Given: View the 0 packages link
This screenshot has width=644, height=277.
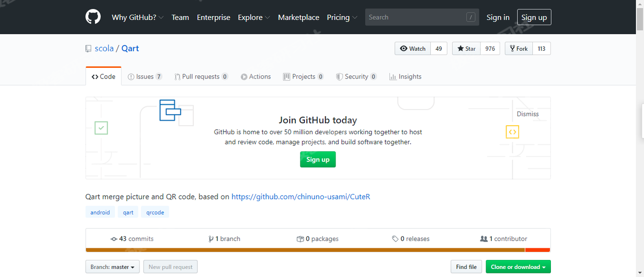Looking at the screenshot, I should (317, 239).
